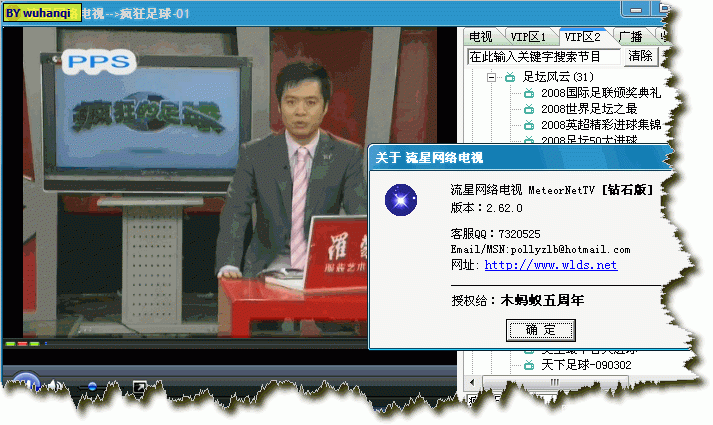
Task: Click the 版本：2.62.0 text
Action: point(486,208)
